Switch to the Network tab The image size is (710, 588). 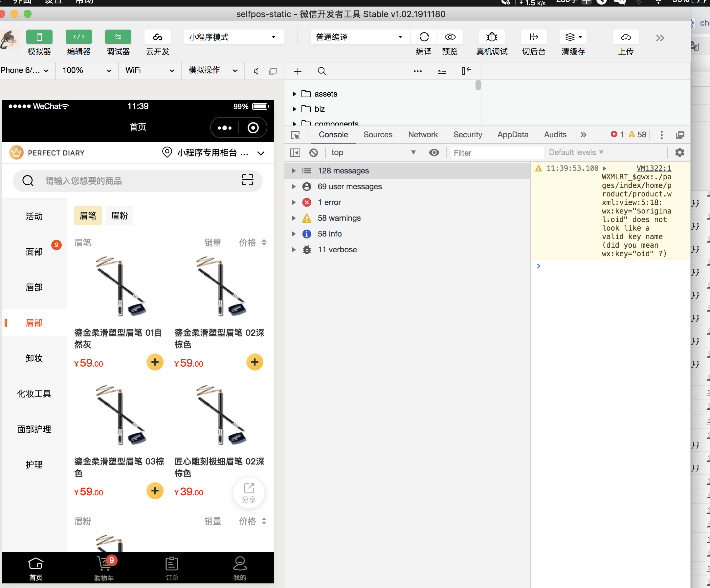point(423,135)
